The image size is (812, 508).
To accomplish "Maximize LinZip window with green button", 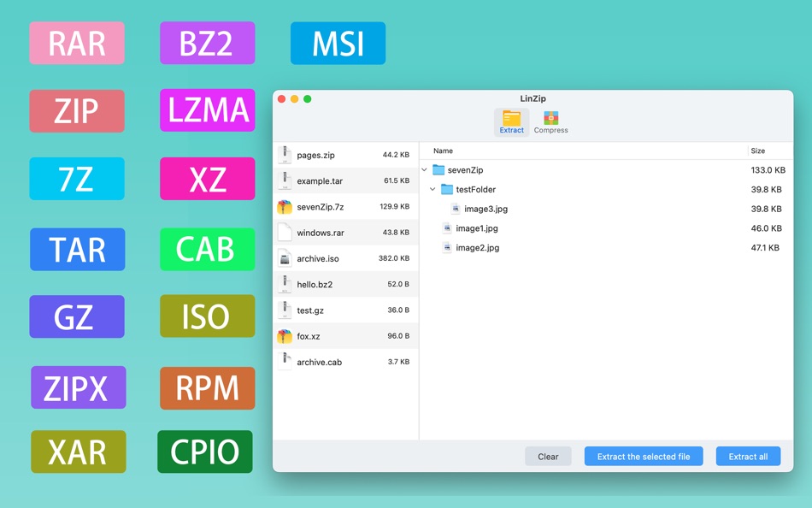I will [307, 99].
